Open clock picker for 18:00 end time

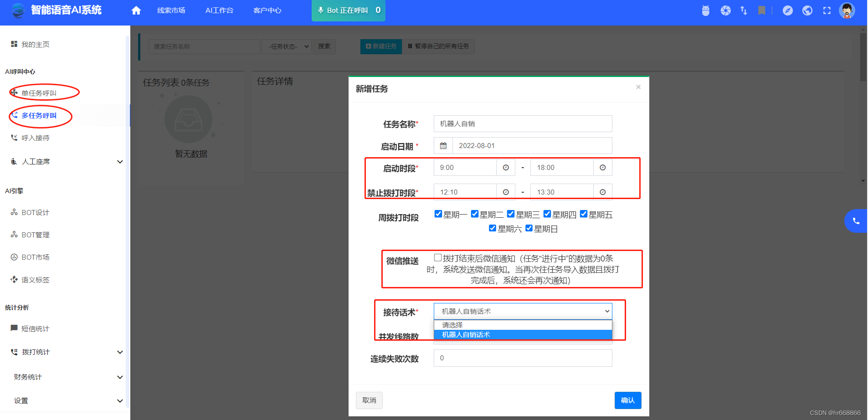[602, 168]
